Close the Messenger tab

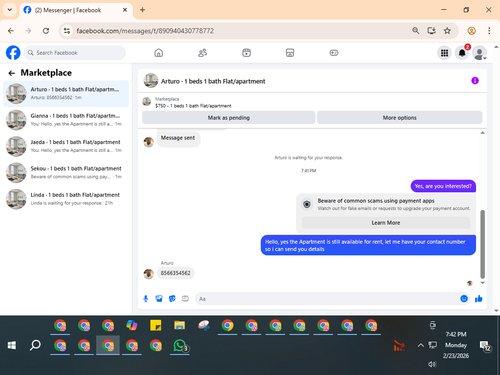[x=125, y=10]
